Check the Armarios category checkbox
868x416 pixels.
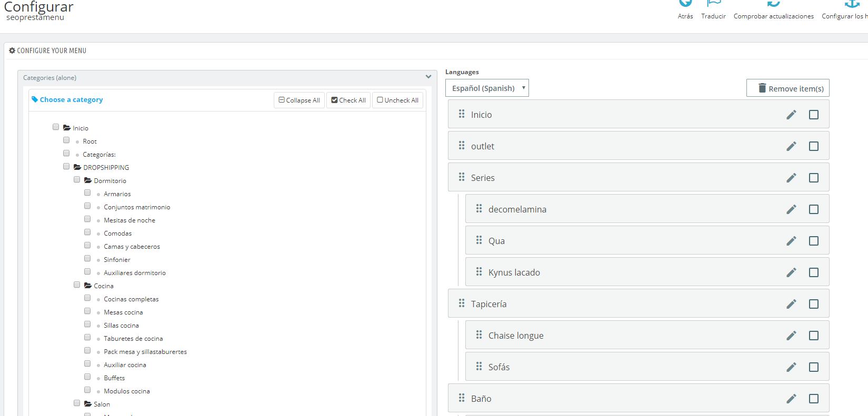click(87, 193)
